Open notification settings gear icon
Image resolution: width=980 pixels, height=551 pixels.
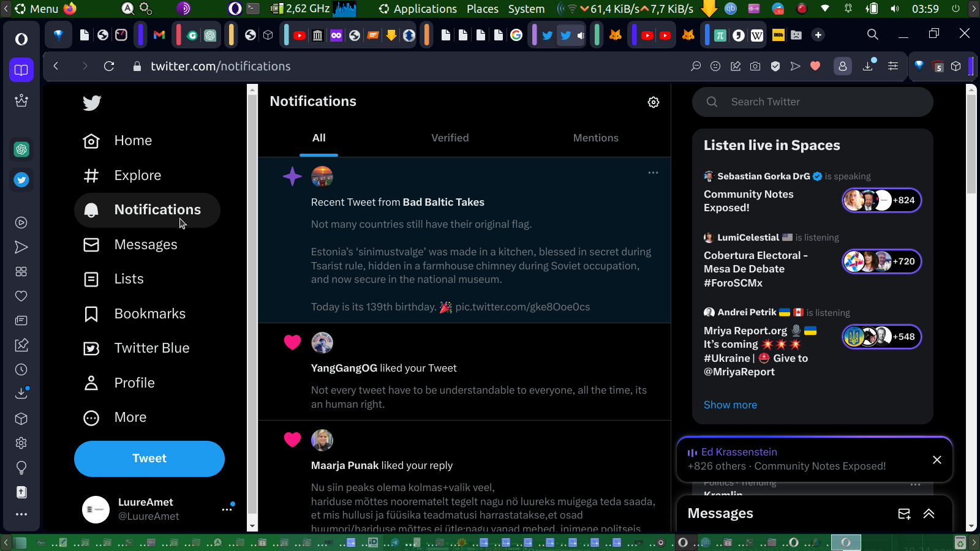point(654,102)
